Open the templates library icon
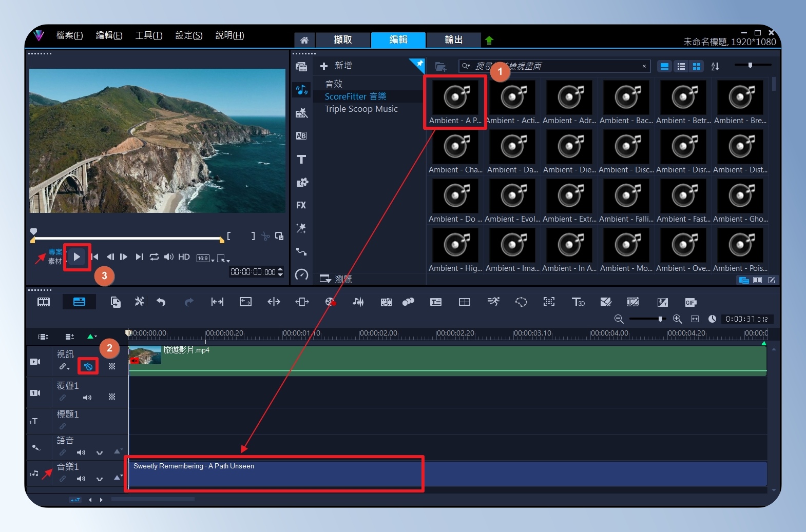 301,113
